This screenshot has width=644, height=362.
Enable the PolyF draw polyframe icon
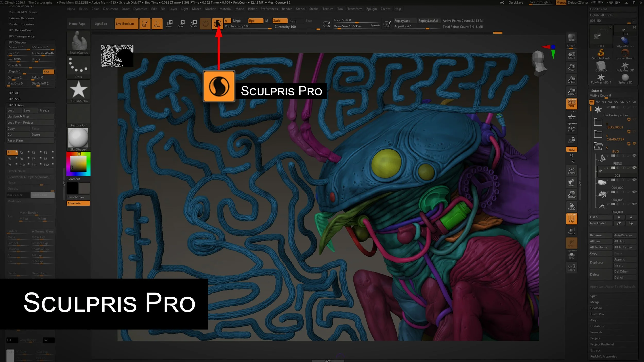click(x=571, y=219)
